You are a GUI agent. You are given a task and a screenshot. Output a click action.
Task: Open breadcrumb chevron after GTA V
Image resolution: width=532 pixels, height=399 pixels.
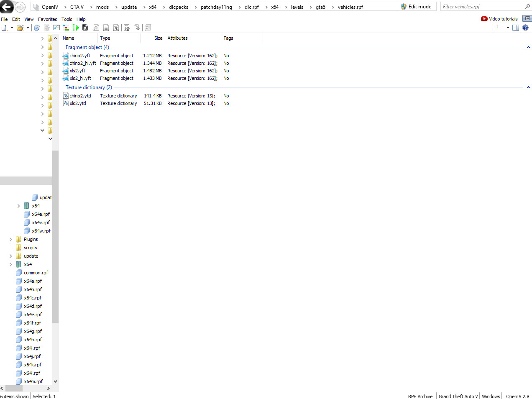tap(91, 7)
